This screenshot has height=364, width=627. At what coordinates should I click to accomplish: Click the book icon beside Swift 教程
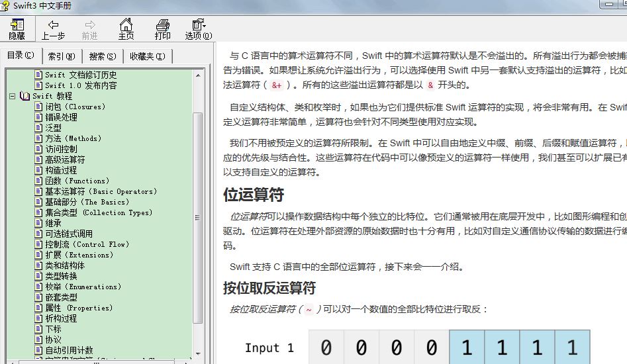point(25,96)
